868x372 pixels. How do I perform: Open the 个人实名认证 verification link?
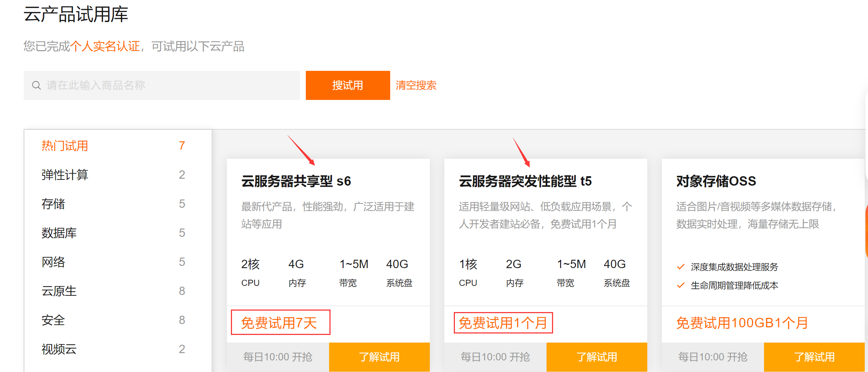(105, 45)
